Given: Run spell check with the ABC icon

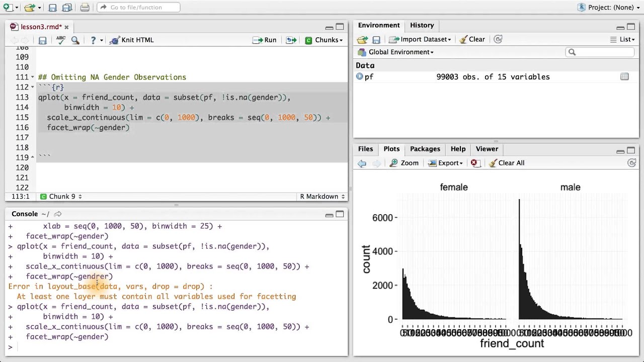Looking at the screenshot, I should (61, 40).
